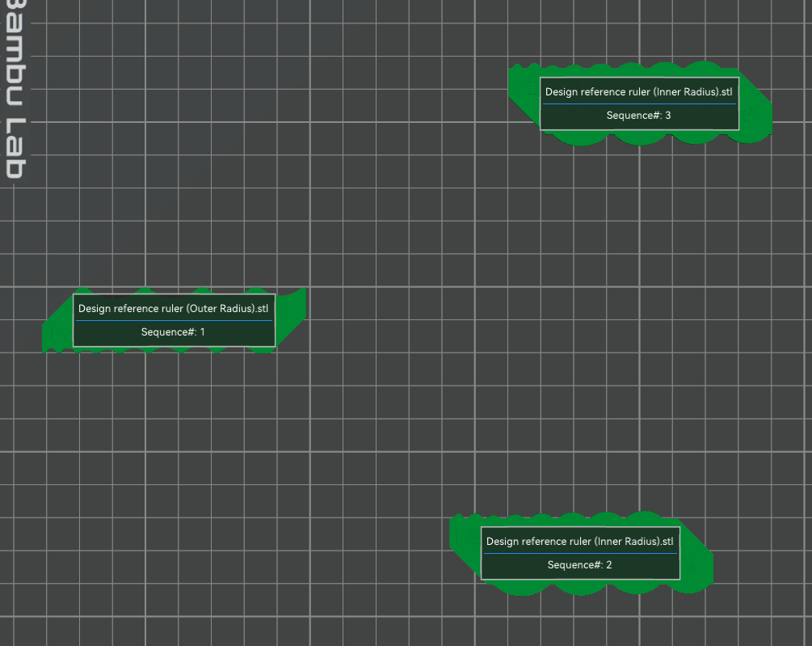Click the Bambu Lab logo on the plate
Viewport: 812px width, 646px height.
(15, 89)
